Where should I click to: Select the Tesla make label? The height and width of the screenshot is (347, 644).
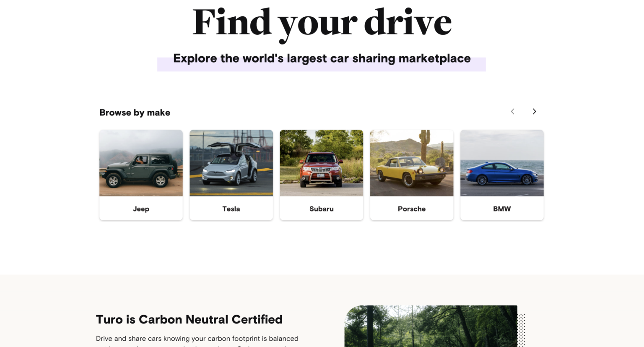pos(231,209)
